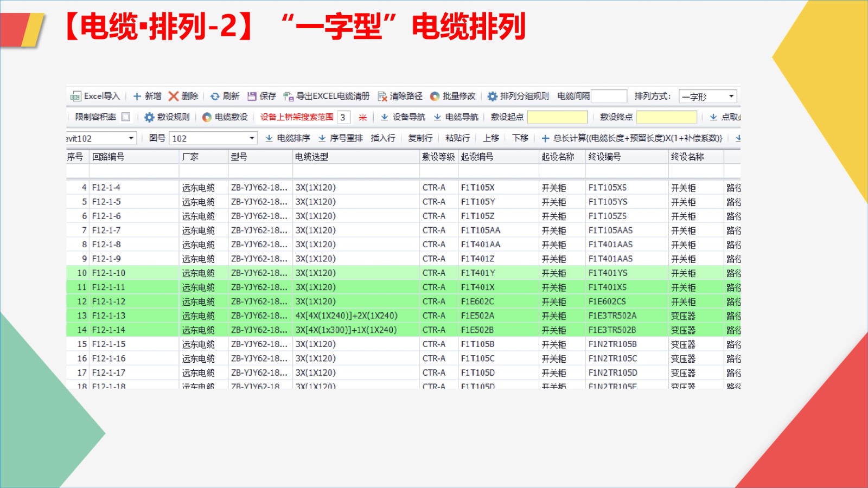Toggle the 限制容积率 checkbox
868x488 pixels.
click(126, 117)
